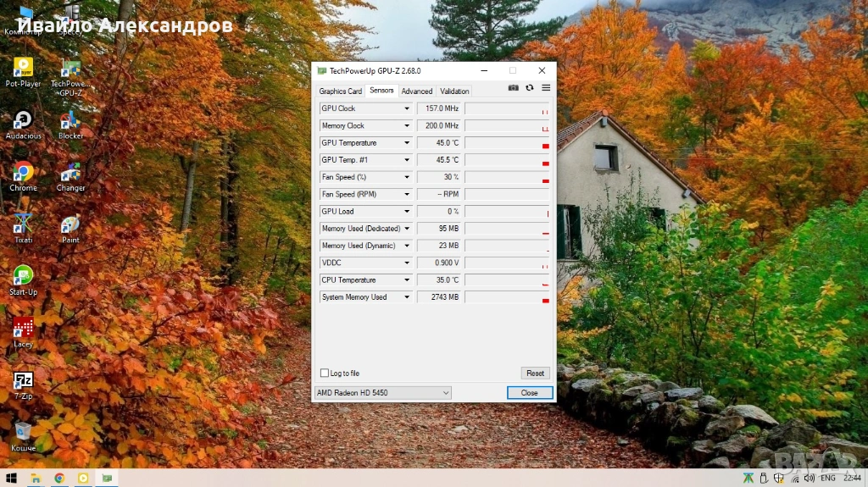Enable the Log to file checkbox
Screen dimensions: 868x487
point(325,374)
